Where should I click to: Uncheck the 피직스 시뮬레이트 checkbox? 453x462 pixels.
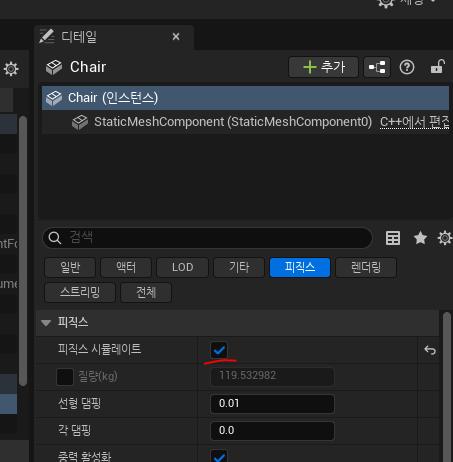[x=219, y=350]
